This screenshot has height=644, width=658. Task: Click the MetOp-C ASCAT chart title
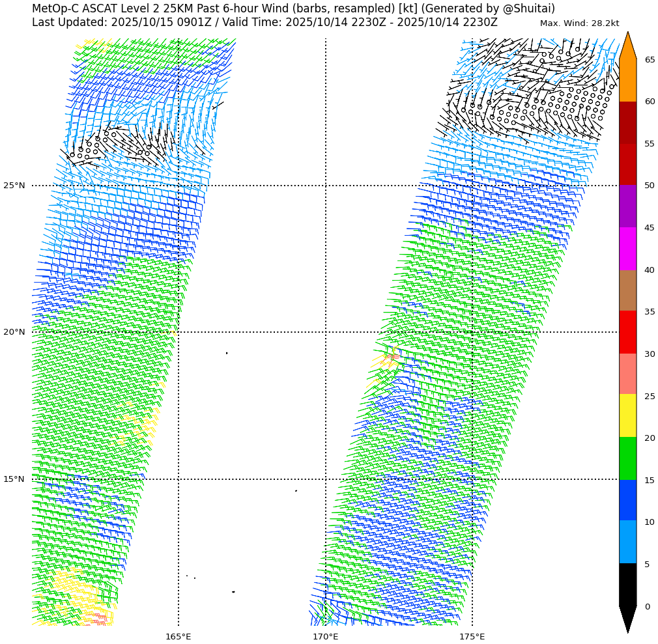tap(293, 8)
